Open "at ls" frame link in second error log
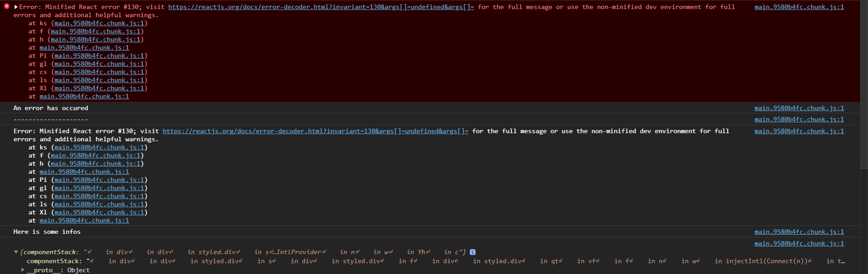Viewport: 868px width, 274px height. click(99, 204)
